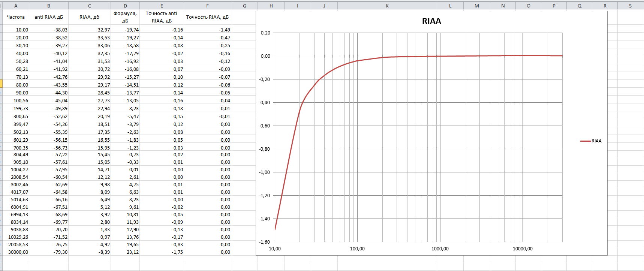644x271 pixels.
Task: Click vertical axis label -1,00
Action: 265,172
